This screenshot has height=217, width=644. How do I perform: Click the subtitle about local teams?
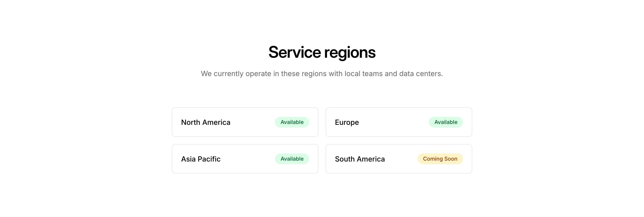[322, 74]
